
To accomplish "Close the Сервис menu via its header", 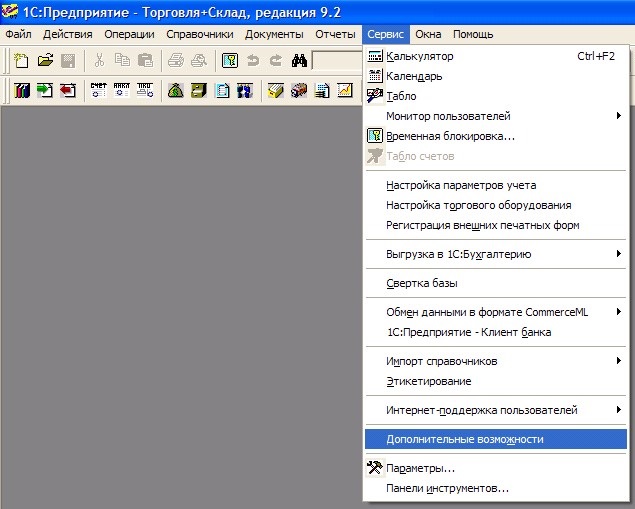I will click(x=386, y=34).
